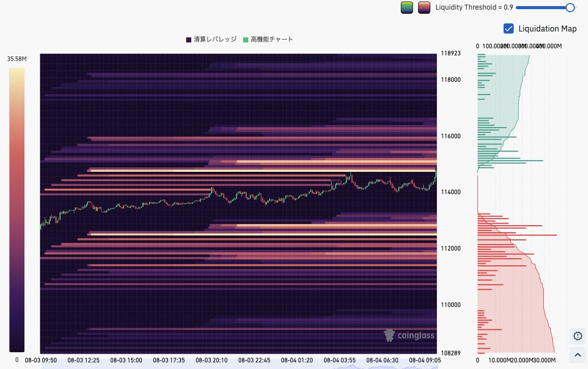The height and width of the screenshot is (369, 588).
Task: Click the 08-03 20:10 time axis label
Action: click(212, 360)
